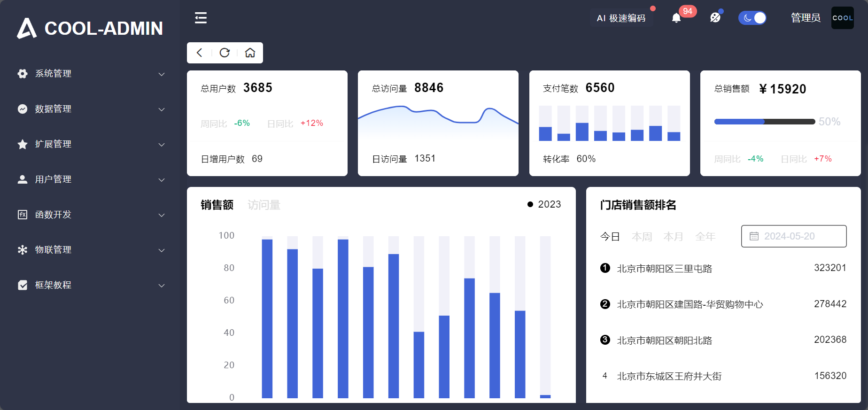Click the 总用户数 value 3685
Image resolution: width=868 pixels, height=410 pixels.
click(x=258, y=88)
